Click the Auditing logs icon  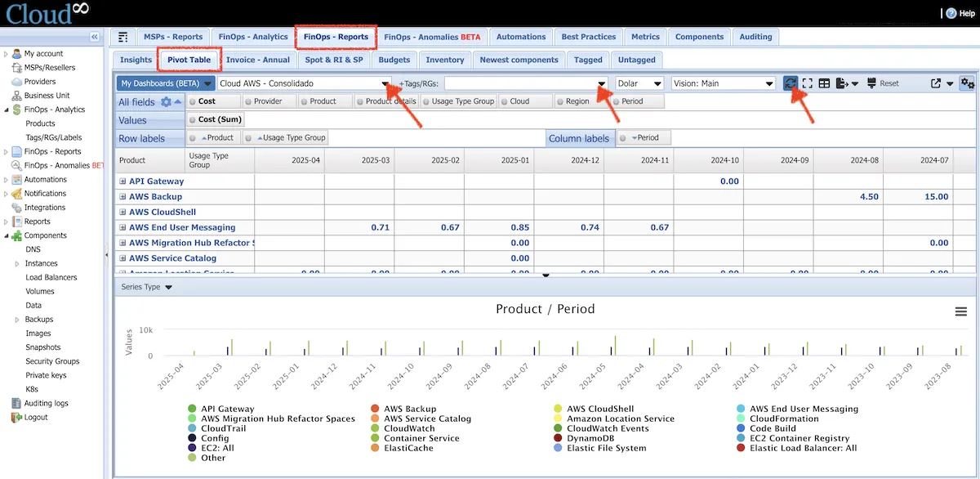[x=16, y=403]
